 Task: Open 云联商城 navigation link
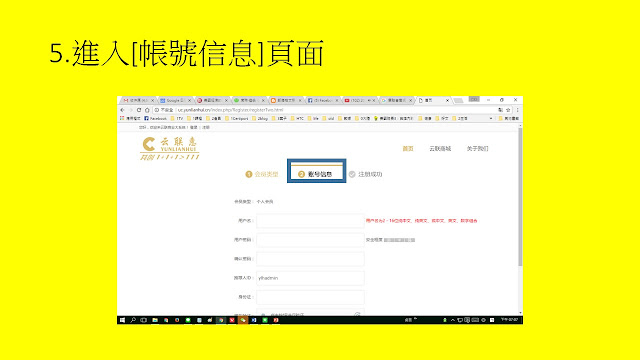click(440, 149)
